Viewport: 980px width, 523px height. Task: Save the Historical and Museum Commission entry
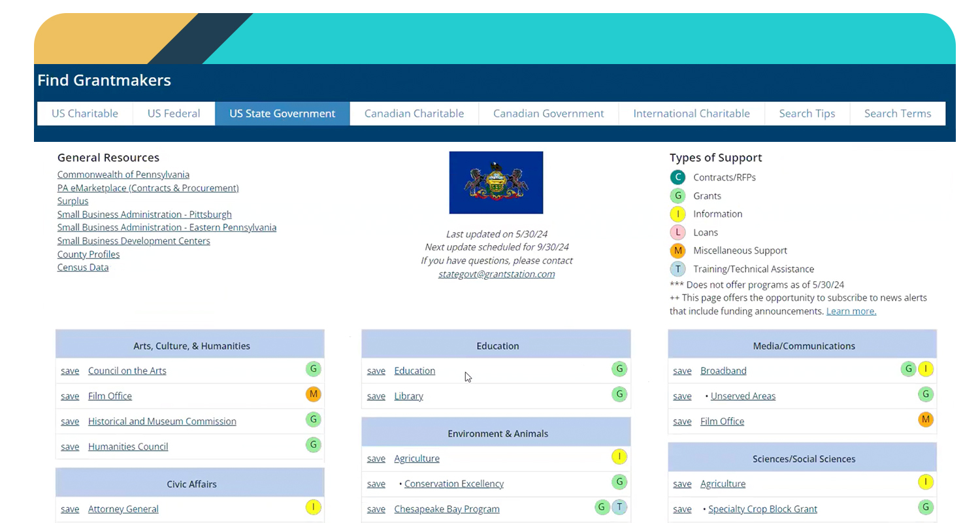70,422
